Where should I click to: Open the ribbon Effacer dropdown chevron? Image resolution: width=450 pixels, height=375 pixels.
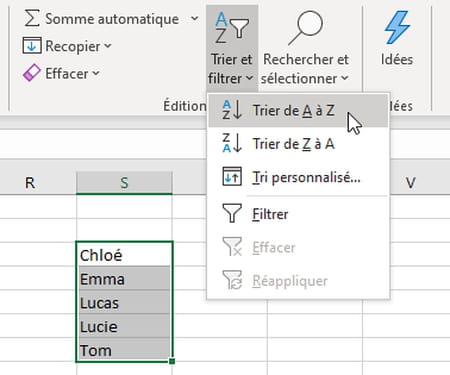[96, 73]
